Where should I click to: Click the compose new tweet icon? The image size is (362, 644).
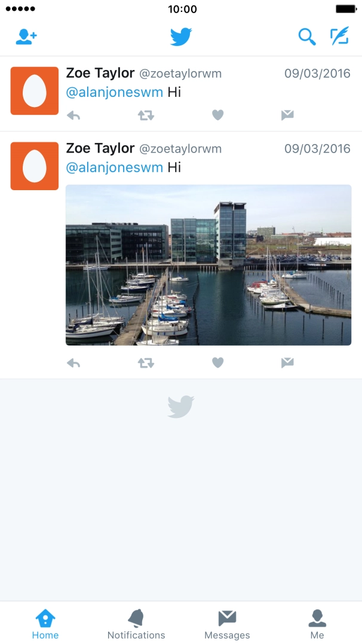pos(340,36)
